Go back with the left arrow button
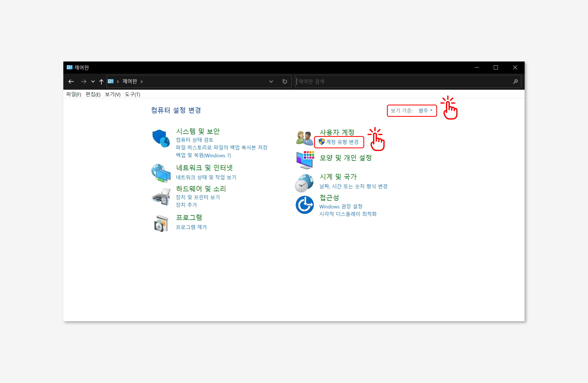 [71, 82]
